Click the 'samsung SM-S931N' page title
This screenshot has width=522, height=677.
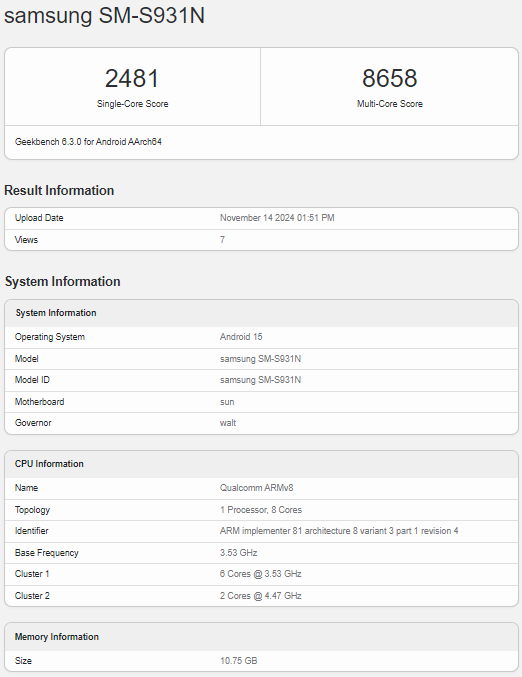point(104,16)
